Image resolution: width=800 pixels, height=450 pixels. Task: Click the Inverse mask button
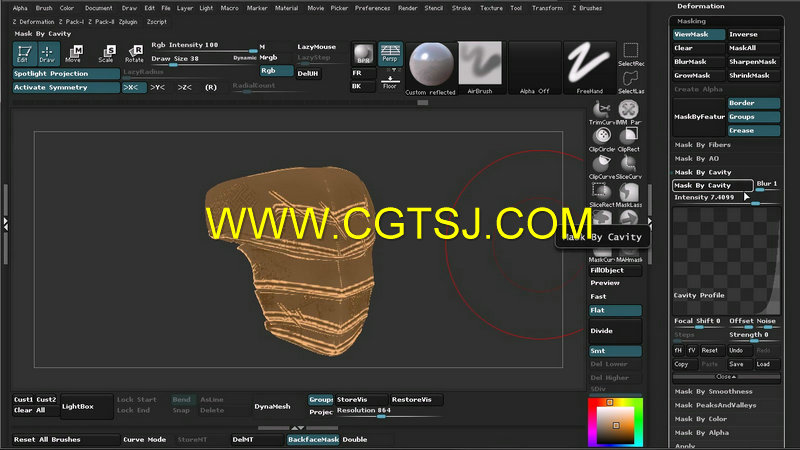tap(754, 34)
